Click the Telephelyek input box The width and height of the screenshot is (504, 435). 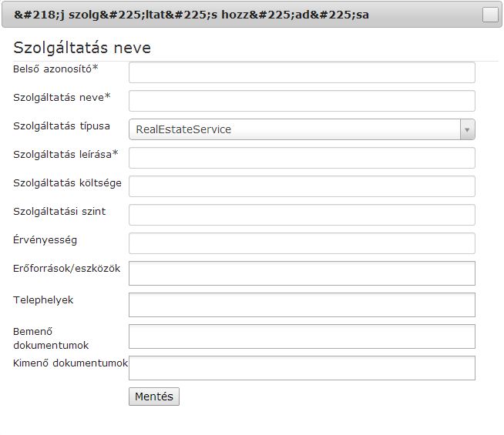[301, 304]
